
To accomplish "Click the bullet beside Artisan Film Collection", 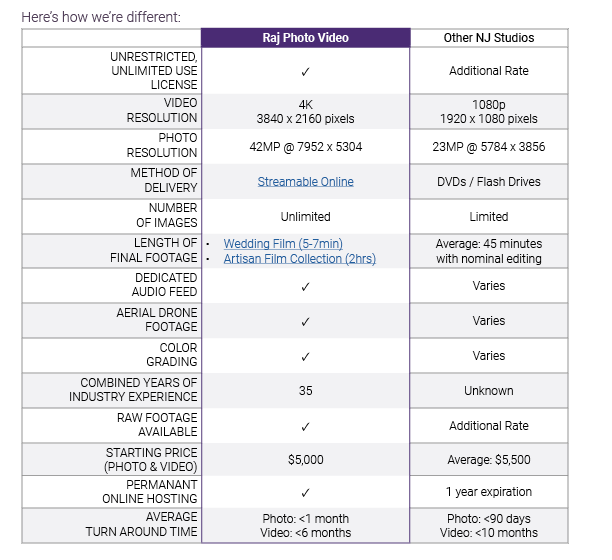I will pos(206,260).
